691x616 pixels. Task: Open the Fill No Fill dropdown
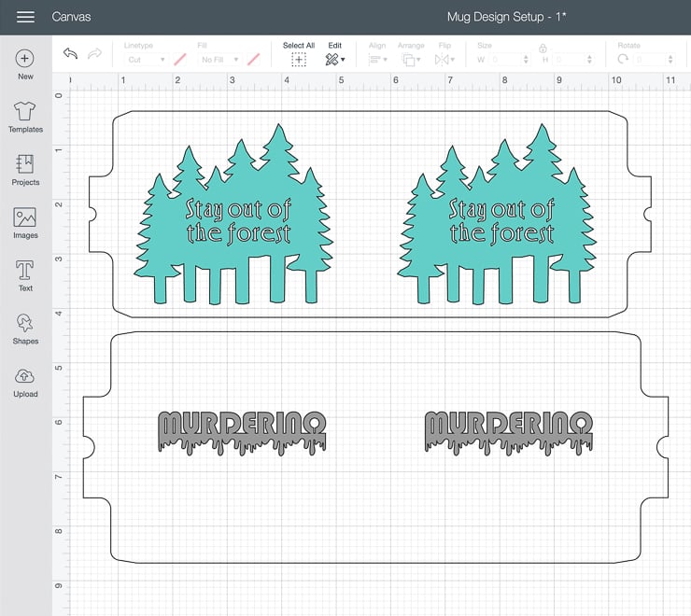click(219, 60)
